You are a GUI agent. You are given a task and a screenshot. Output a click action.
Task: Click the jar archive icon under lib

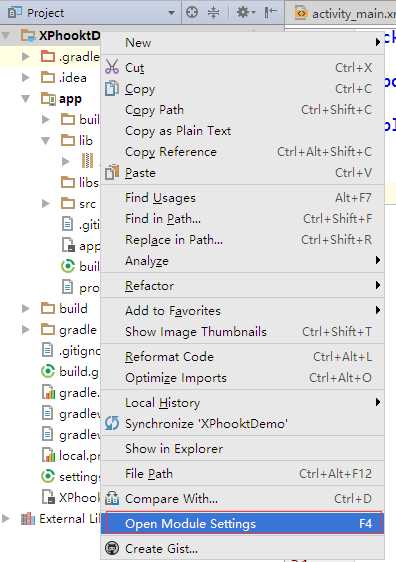pyautogui.click(x=87, y=161)
